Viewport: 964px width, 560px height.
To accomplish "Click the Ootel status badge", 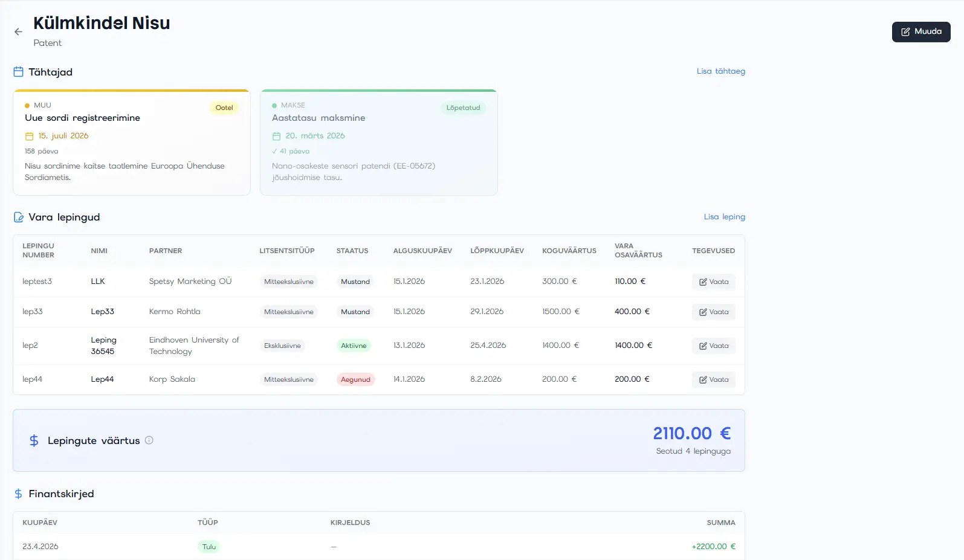I will tap(224, 108).
